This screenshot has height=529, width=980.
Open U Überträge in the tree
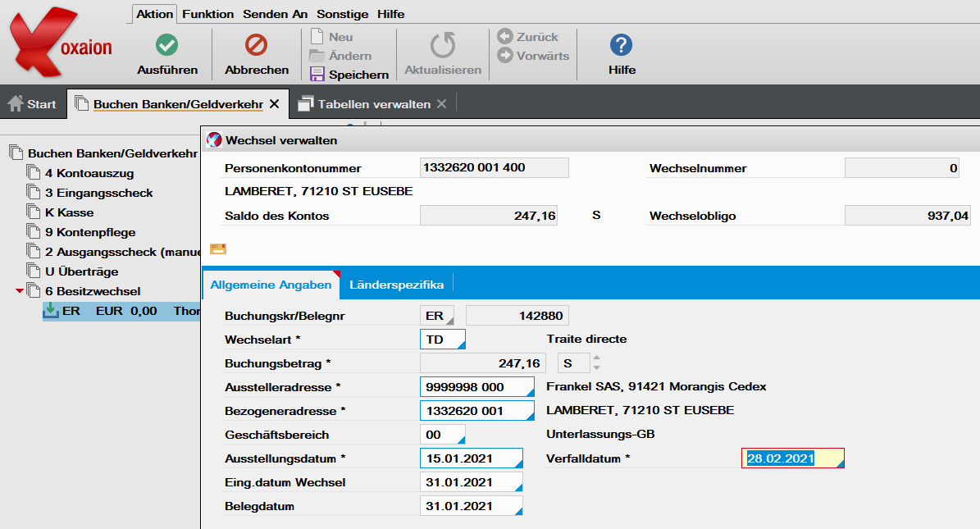coord(81,271)
